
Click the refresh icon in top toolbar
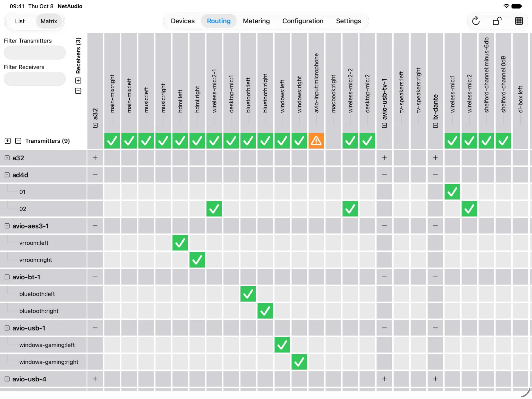[x=476, y=21]
